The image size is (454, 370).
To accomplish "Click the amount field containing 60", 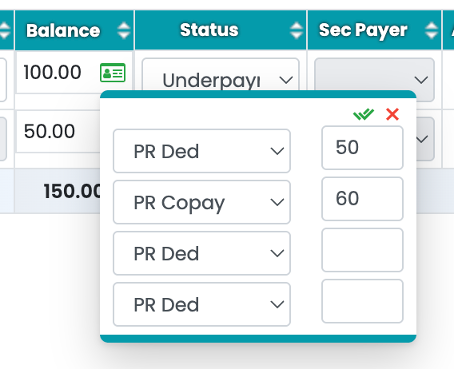I will (x=362, y=199).
